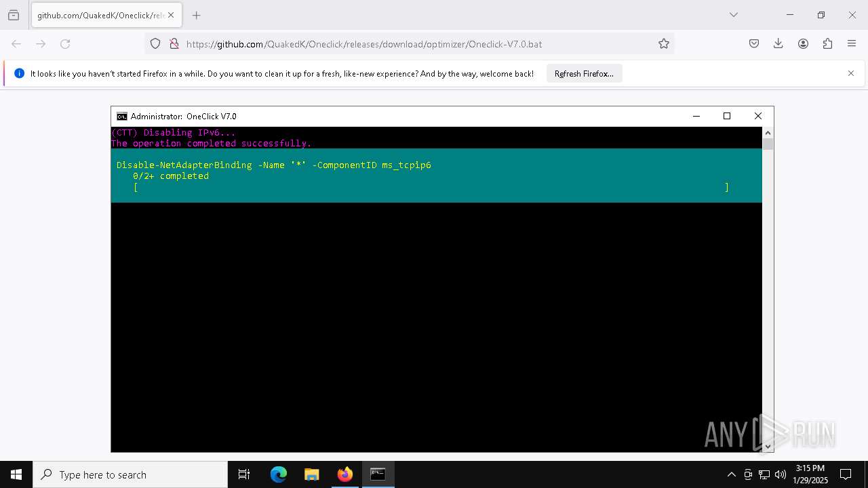
Task: Open OneClick console window system menu icon
Action: pos(122,117)
